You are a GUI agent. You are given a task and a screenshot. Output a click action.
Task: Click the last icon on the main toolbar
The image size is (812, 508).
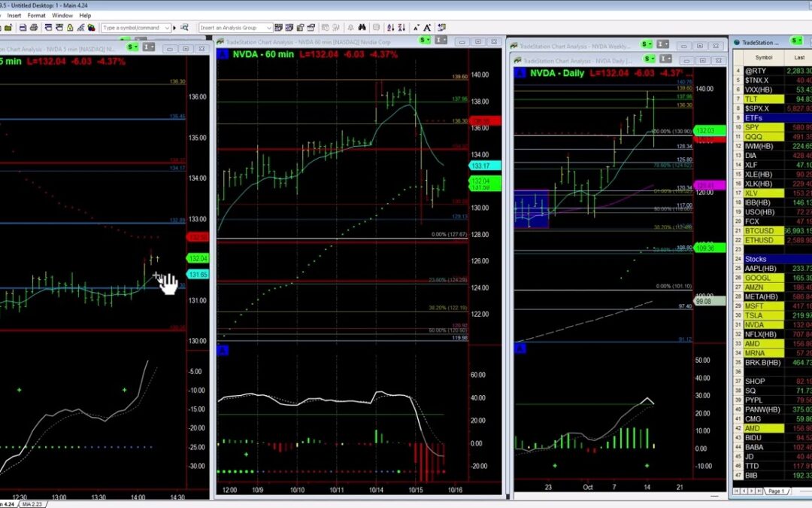click(x=442, y=28)
